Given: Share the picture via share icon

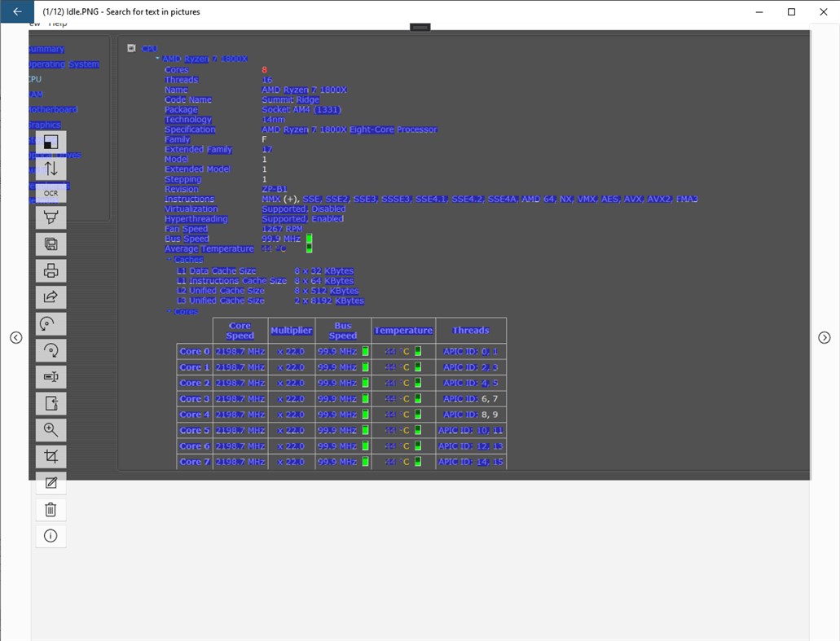Looking at the screenshot, I should pos(51,296).
